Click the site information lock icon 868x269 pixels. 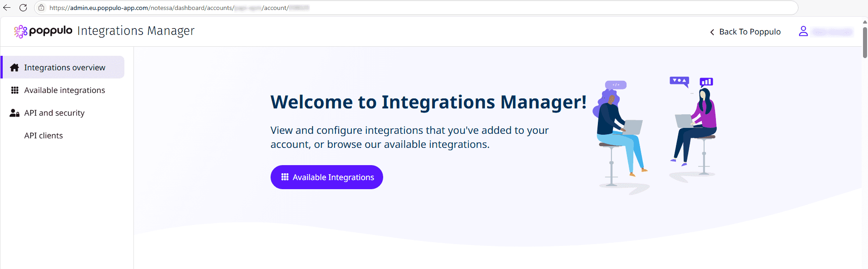(41, 8)
